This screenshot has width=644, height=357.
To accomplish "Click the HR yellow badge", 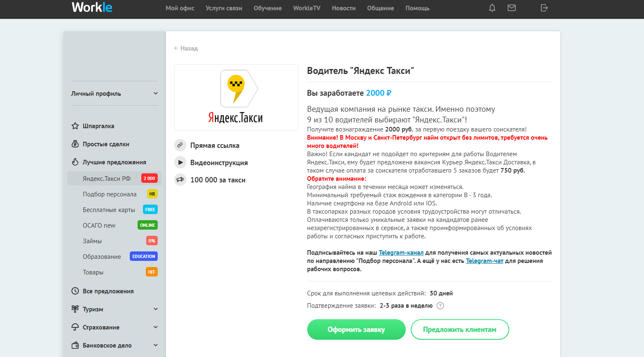I will [152, 194].
